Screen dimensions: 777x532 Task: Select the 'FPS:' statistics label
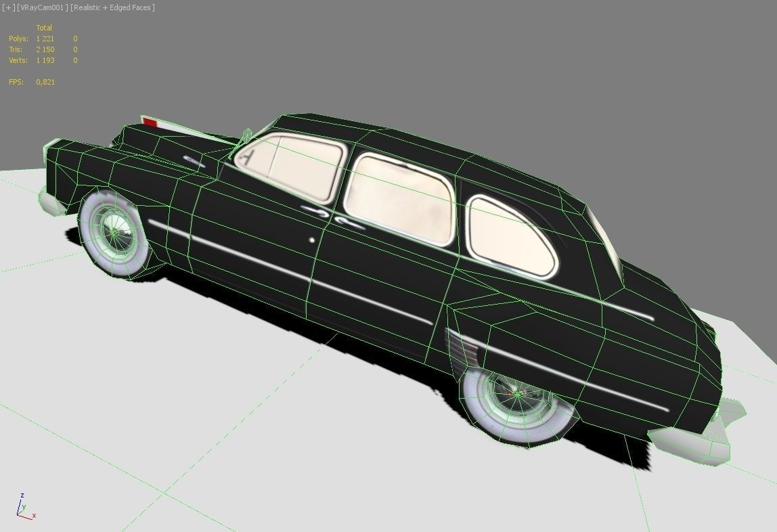(16, 82)
